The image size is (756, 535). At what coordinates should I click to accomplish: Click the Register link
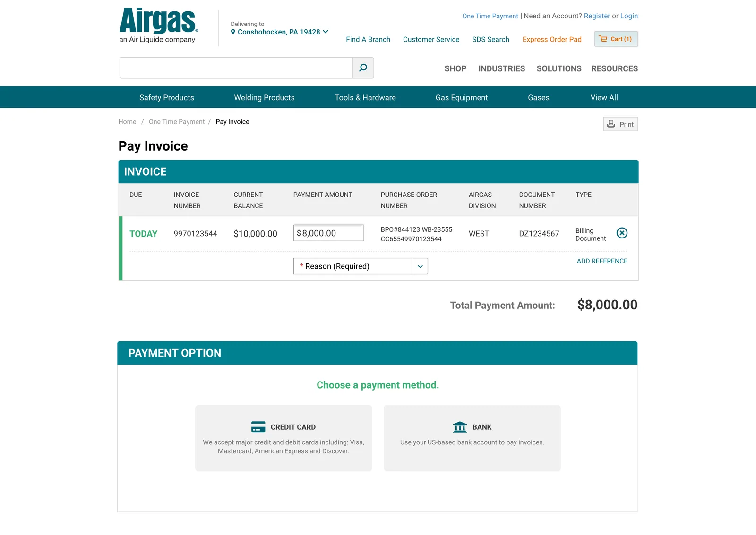[597, 16]
